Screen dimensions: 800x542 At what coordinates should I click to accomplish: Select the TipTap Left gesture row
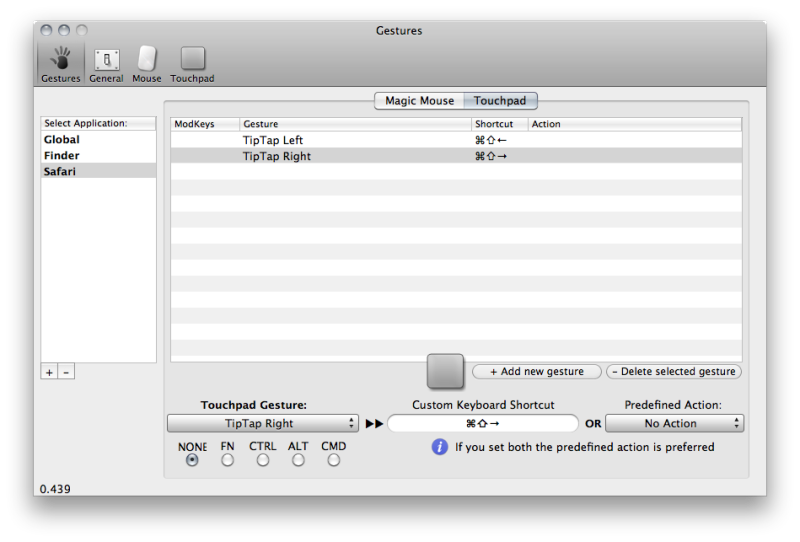pyautogui.click(x=456, y=140)
